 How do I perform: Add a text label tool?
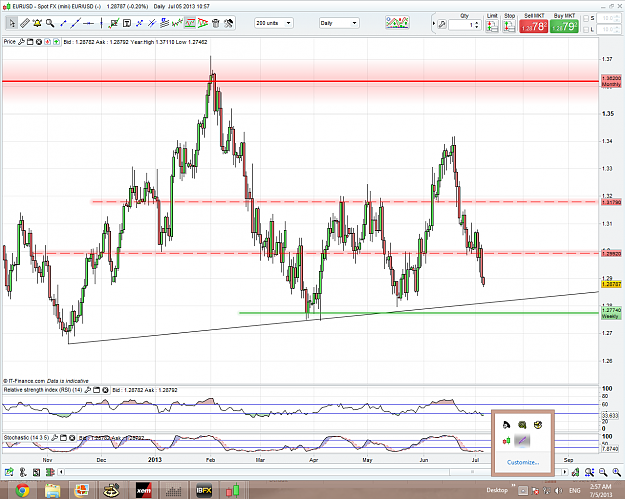[127, 24]
